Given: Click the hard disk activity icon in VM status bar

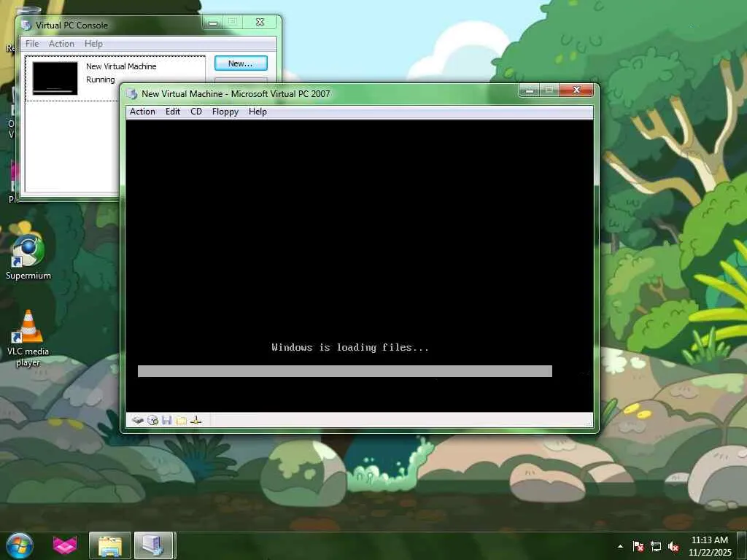Looking at the screenshot, I should [x=138, y=420].
